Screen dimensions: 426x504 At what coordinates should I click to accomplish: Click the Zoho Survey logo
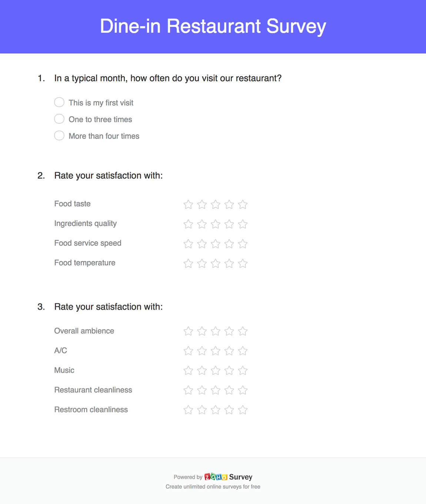click(x=228, y=477)
